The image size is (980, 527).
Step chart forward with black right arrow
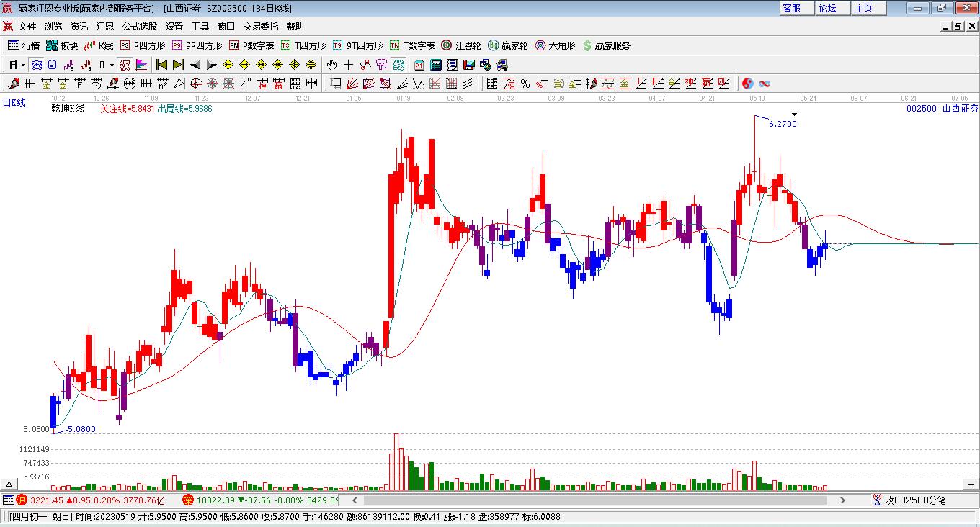pos(211,65)
